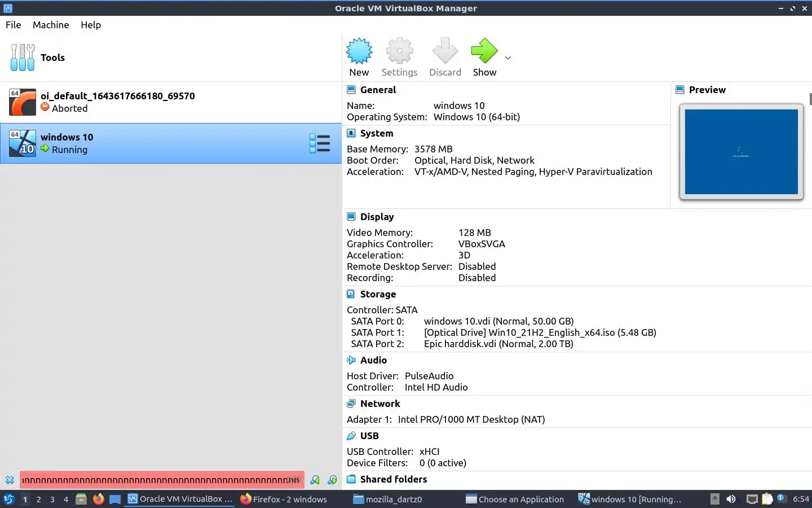Screen dimensions: 812x508
Task: Open the Audio settings header link
Action: (x=373, y=360)
